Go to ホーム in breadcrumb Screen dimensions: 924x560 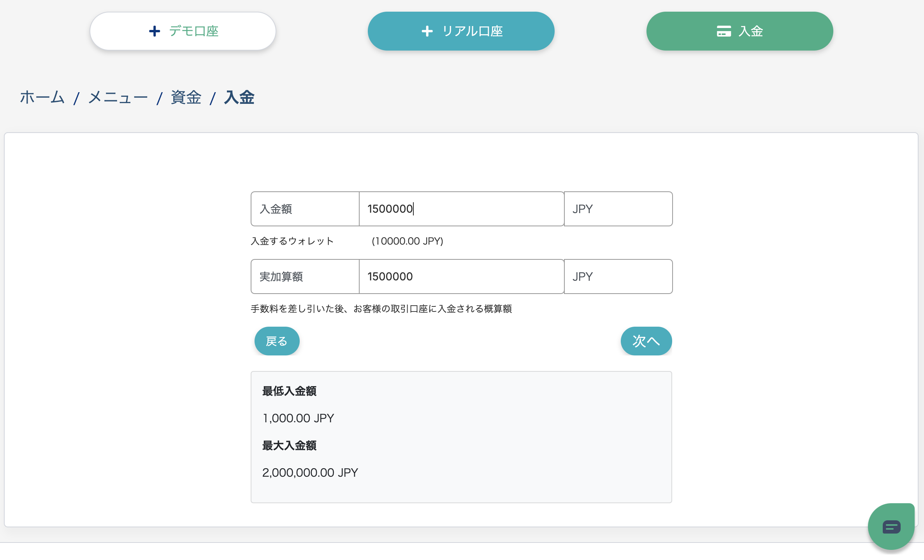(x=42, y=97)
